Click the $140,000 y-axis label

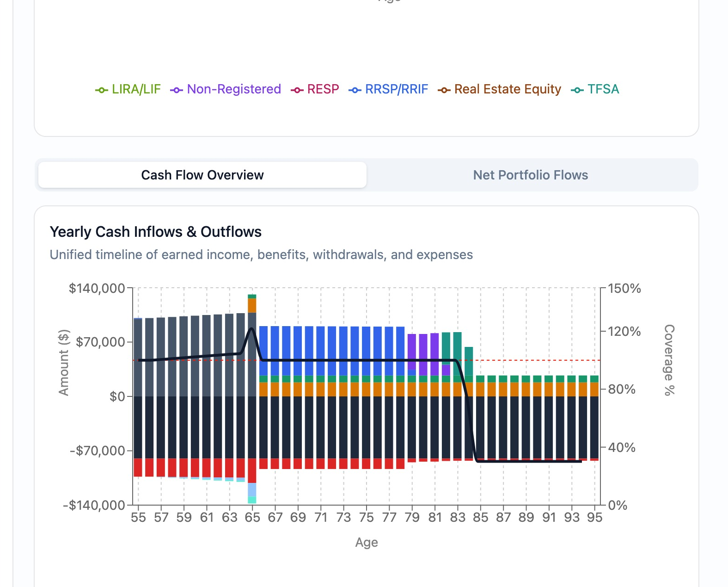(97, 288)
